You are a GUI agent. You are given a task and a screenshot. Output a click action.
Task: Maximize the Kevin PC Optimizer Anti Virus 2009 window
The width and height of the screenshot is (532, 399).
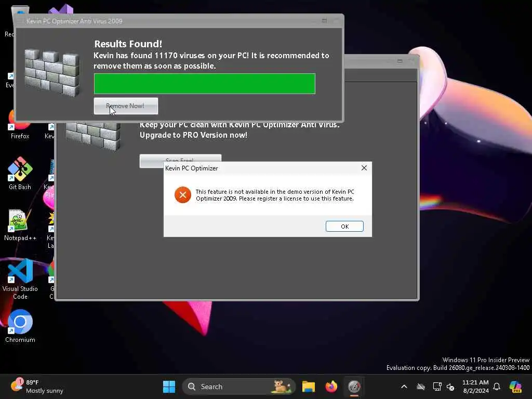point(324,21)
